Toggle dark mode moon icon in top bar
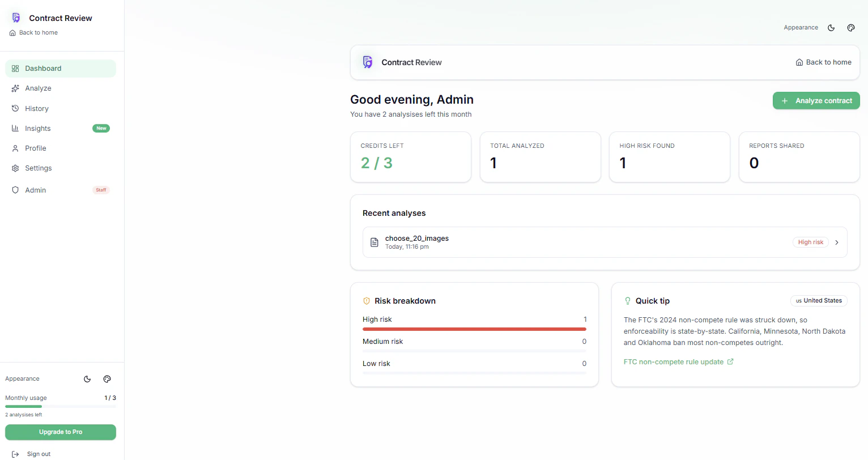The height and width of the screenshot is (460, 868). [831, 28]
